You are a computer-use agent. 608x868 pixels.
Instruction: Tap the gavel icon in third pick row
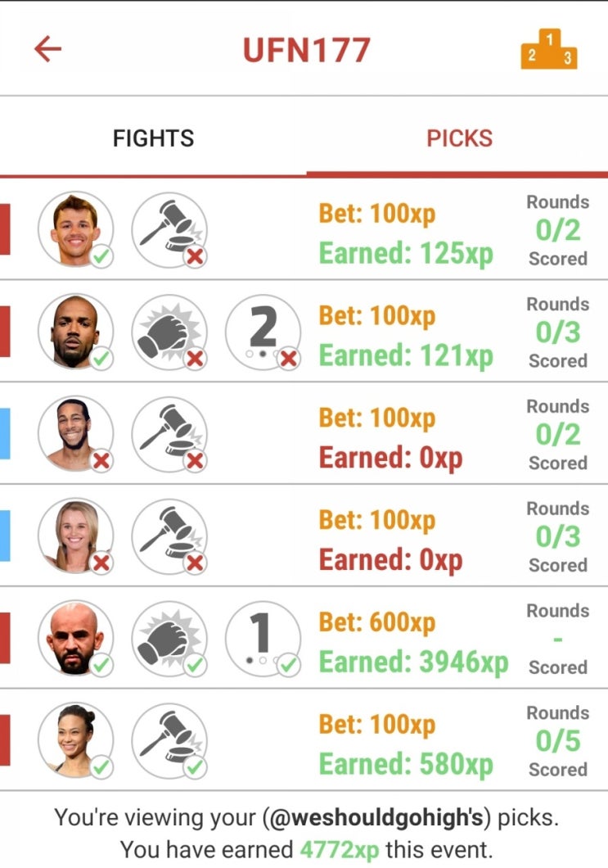(x=169, y=435)
